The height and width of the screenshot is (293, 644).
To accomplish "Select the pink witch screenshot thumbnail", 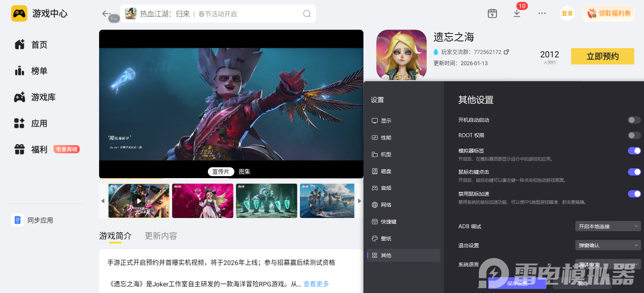I will pos(203,201).
